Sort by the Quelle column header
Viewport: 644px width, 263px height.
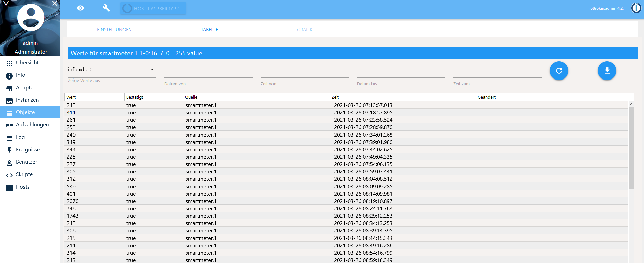tap(256, 97)
